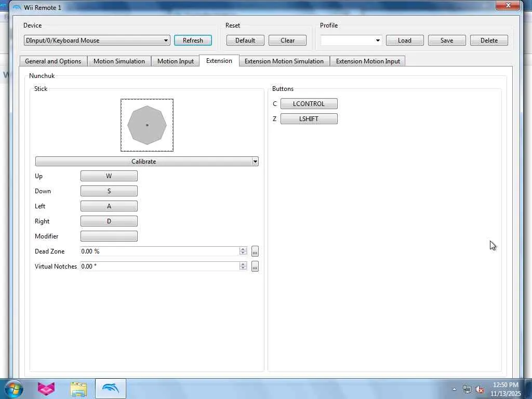
Task: Open the Profile combo box
Action: tap(351, 41)
